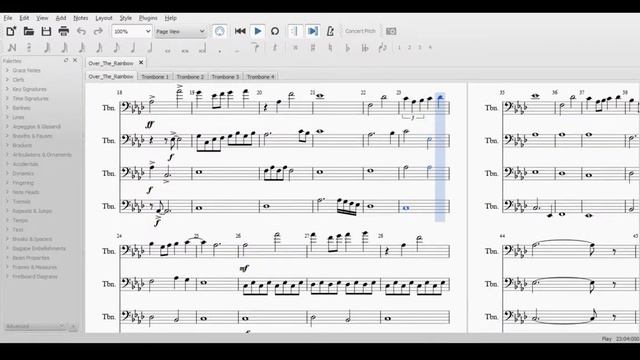
Task: Expand the Clefs palette
Action: pyautogui.click(x=18, y=80)
